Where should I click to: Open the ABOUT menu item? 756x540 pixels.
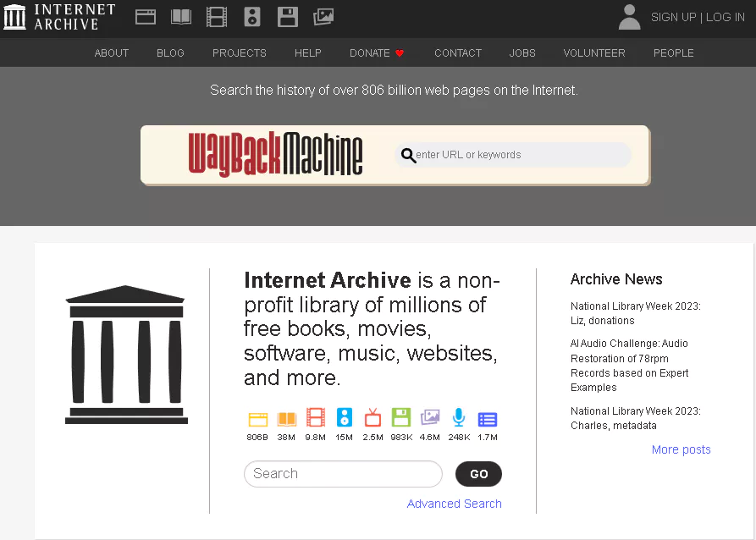coord(112,53)
